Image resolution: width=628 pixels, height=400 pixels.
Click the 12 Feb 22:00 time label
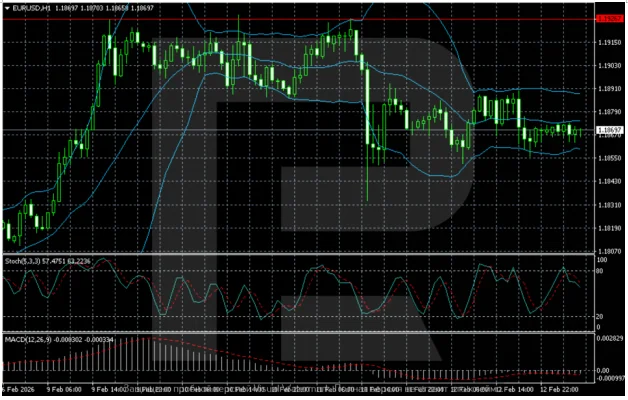point(560,390)
